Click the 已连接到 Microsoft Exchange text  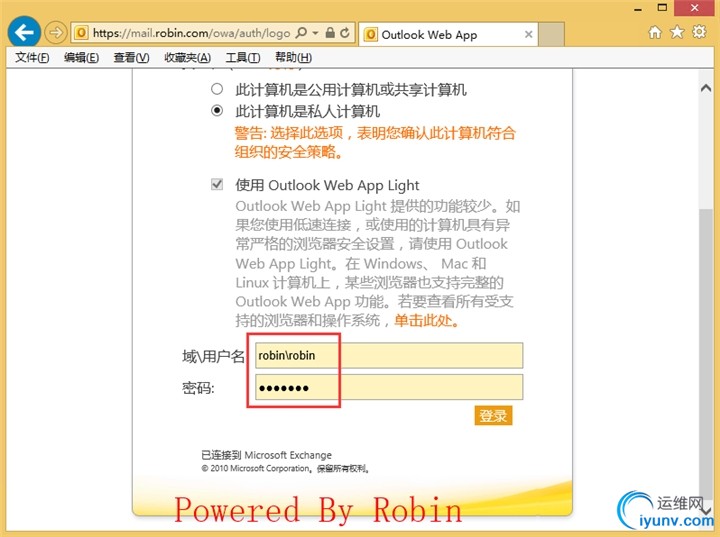click(266, 455)
